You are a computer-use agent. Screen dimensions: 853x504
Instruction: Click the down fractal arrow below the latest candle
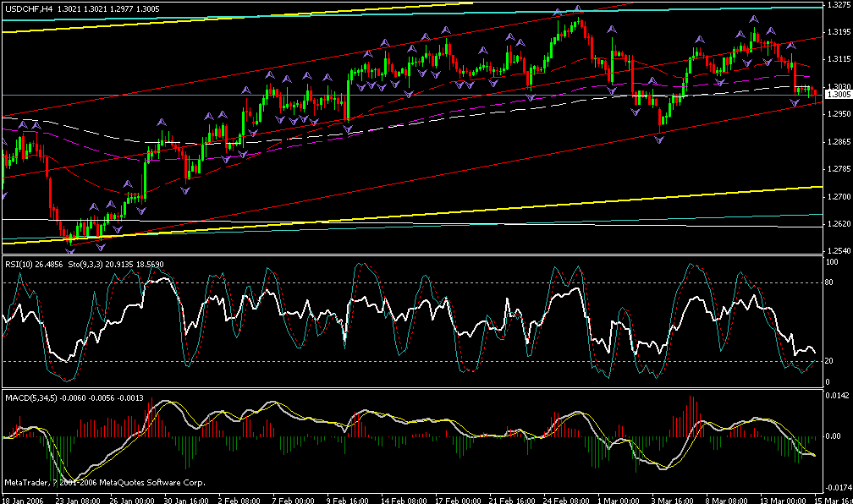click(x=794, y=102)
